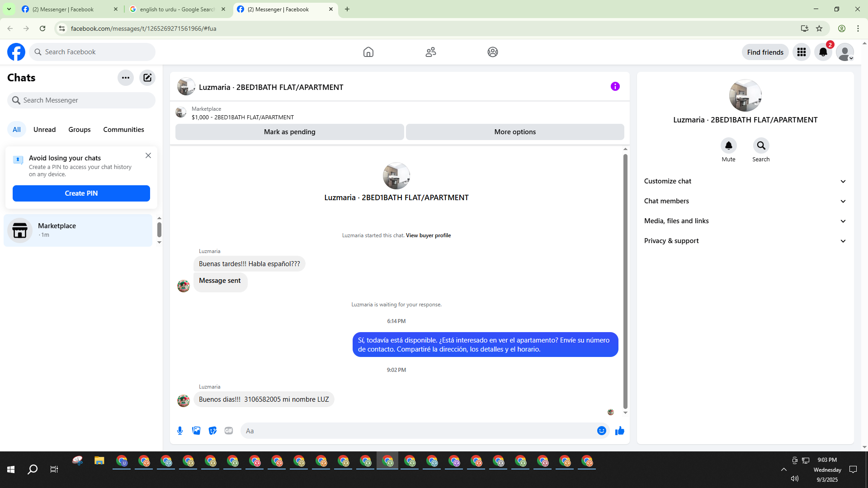Open the volume control in tray
This screenshot has height=488, width=868.
pos(795,479)
